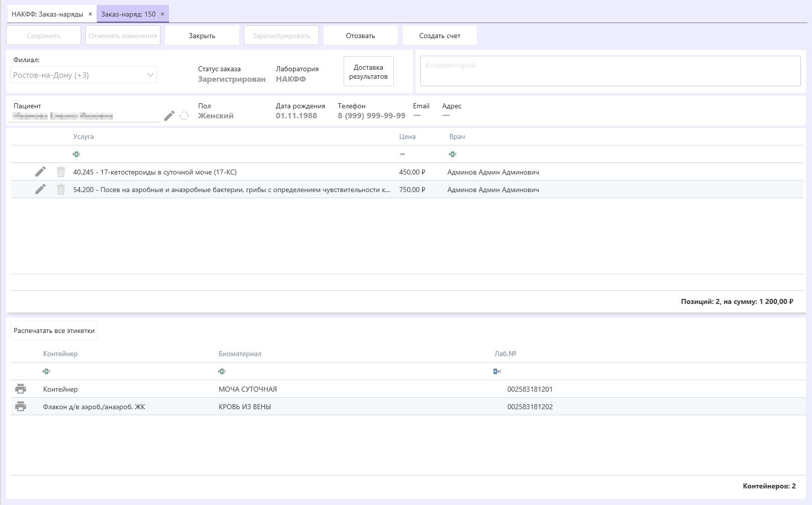This screenshot has height=505, width=812.
Task: Close the Заказ-наряд: 150 tab
Action: [163, 14]
